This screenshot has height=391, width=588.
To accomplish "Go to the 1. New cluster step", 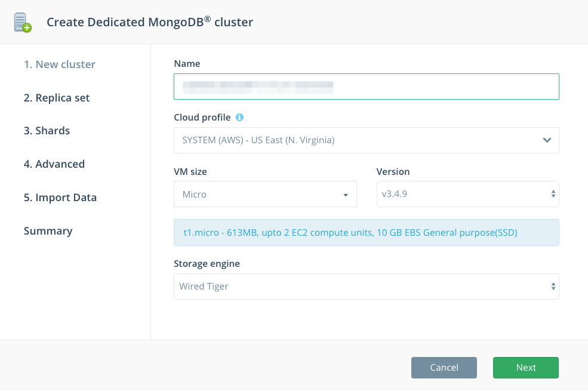I will point(60,64).
